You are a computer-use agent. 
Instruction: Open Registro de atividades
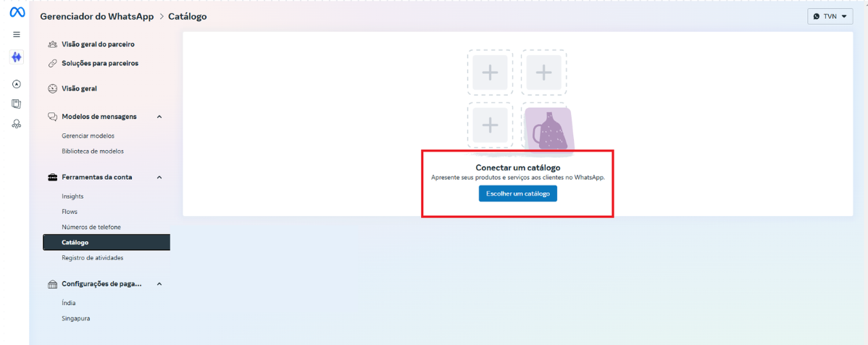point(93,258)
